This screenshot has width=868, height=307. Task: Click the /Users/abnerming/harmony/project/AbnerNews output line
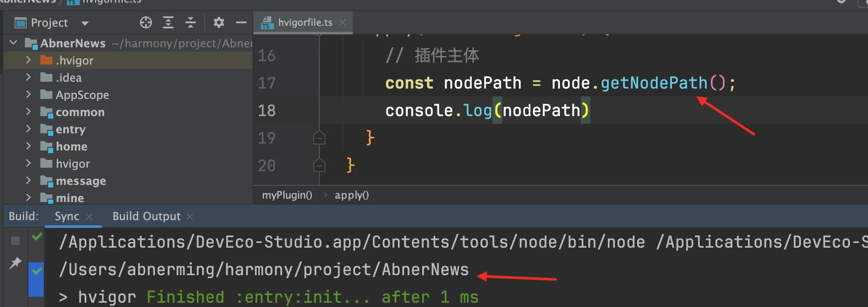(264, 270)
